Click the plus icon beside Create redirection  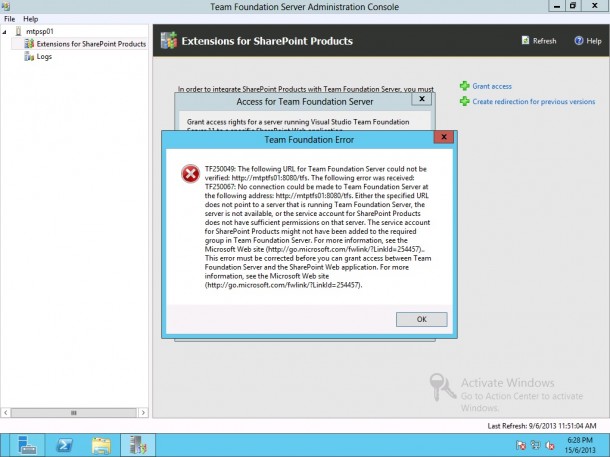coord(465,101)
